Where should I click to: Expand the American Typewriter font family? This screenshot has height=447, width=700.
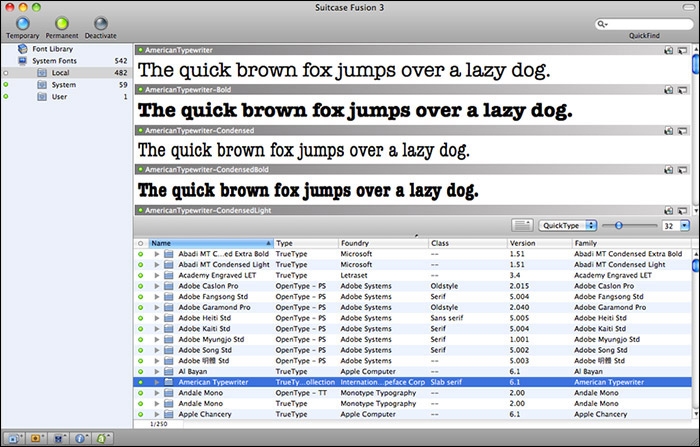click(157, 382)
